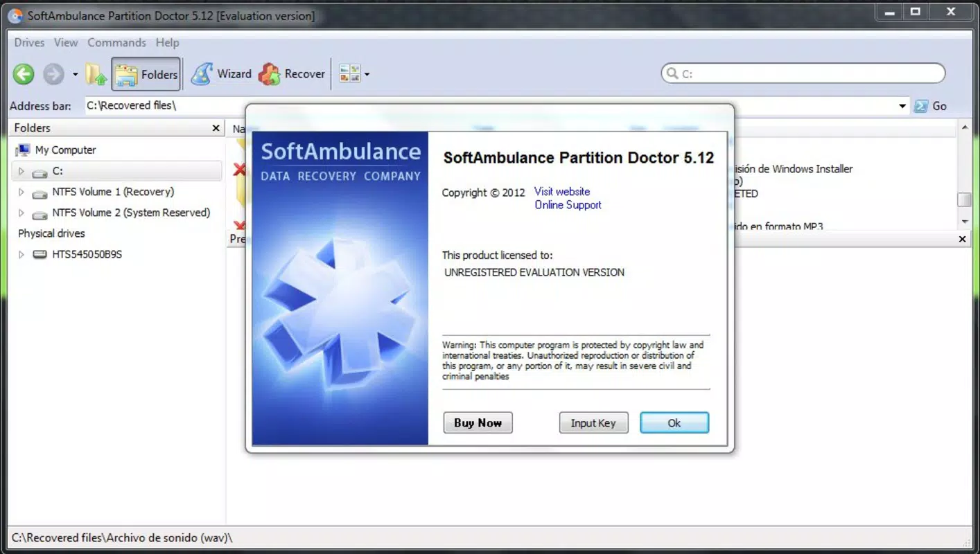Click the file list scrollbar thumb
The image size is (980, 554).
pyautogui.click(x=964, y=199)
